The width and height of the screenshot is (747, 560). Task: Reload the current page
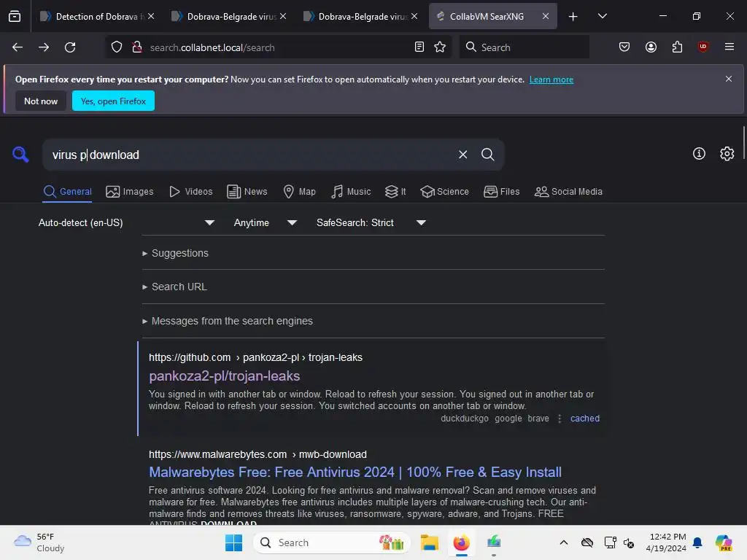[x=70, y=47]
